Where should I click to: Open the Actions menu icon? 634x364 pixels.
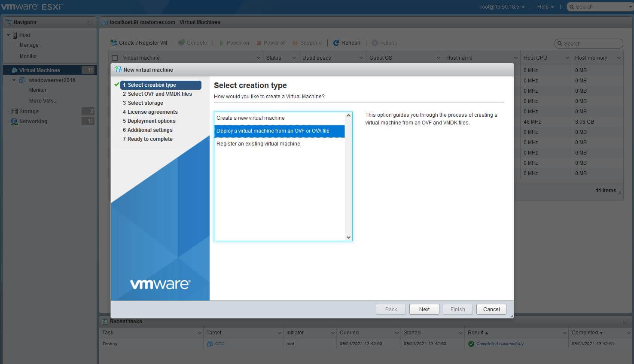374,42
